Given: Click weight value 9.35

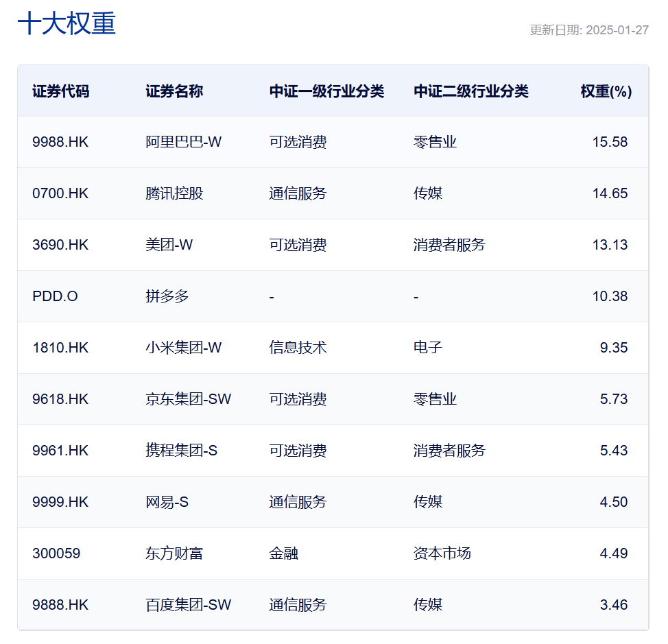Looking at the screenshot, I should (614, 348).
